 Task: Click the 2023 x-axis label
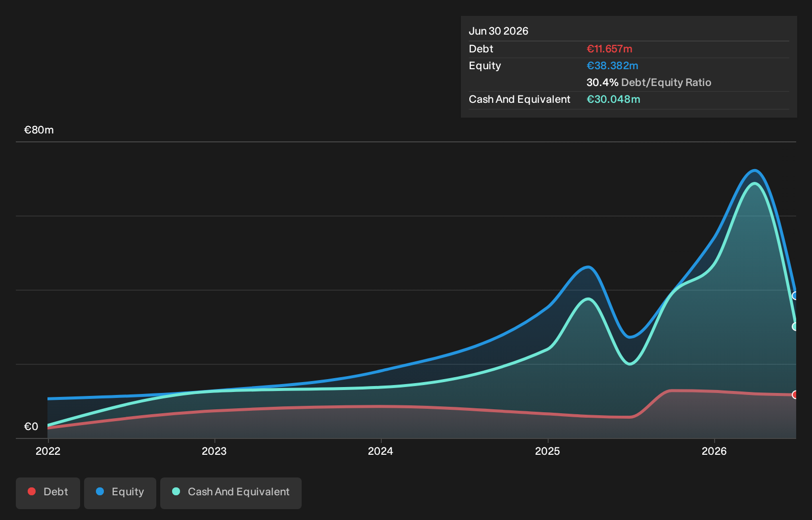pos(214,451)
